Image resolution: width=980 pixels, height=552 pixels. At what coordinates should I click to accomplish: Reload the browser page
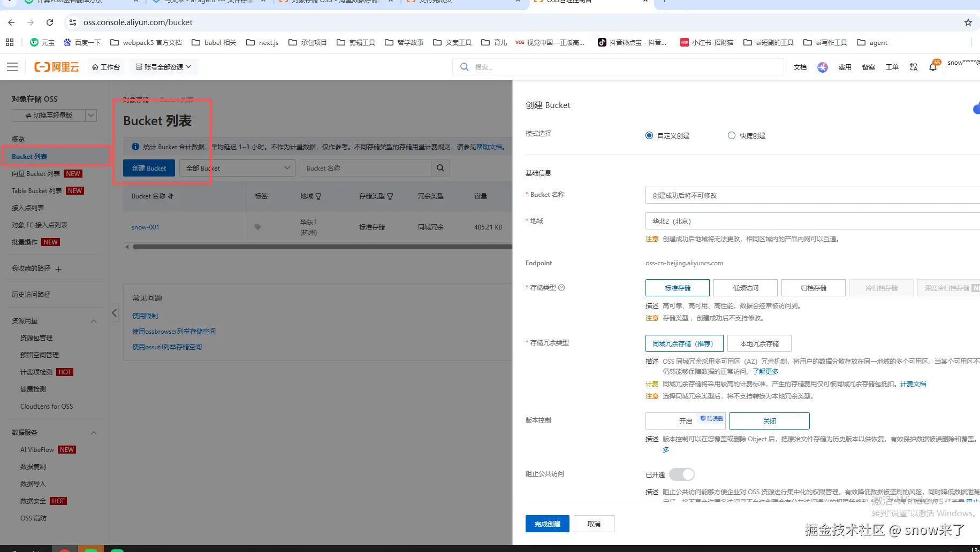point(50,22)
